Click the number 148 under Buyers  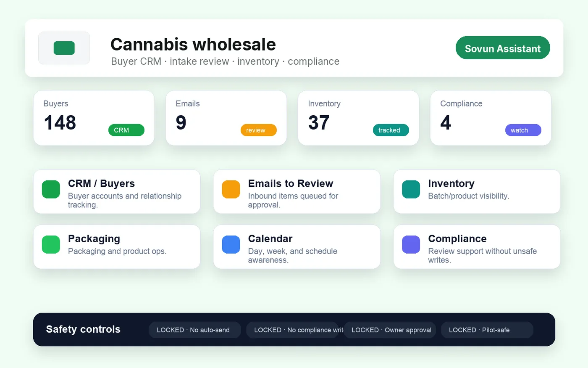point(60,123)
